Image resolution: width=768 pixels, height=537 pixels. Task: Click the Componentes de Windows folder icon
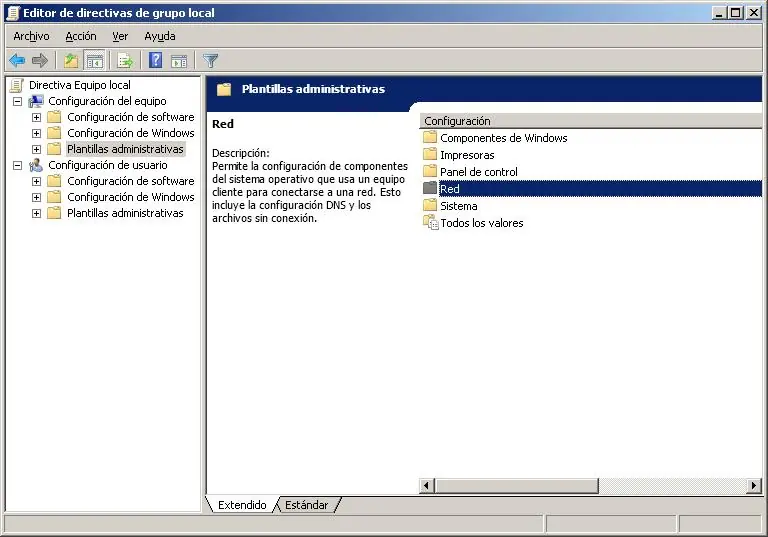click(x=430, y=137)
